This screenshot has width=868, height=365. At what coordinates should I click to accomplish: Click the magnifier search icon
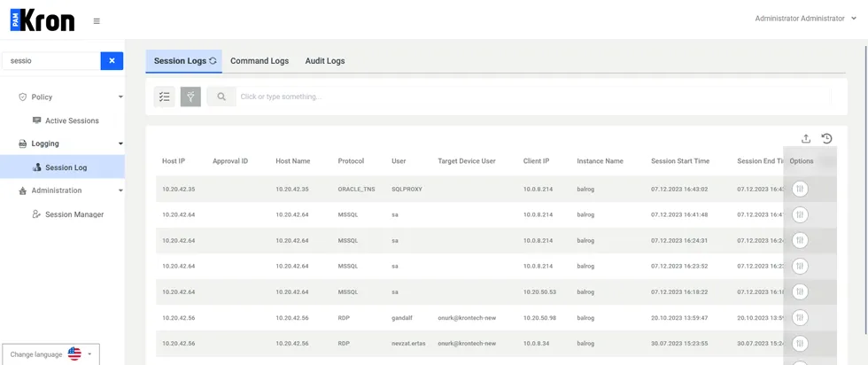(221, 97)
